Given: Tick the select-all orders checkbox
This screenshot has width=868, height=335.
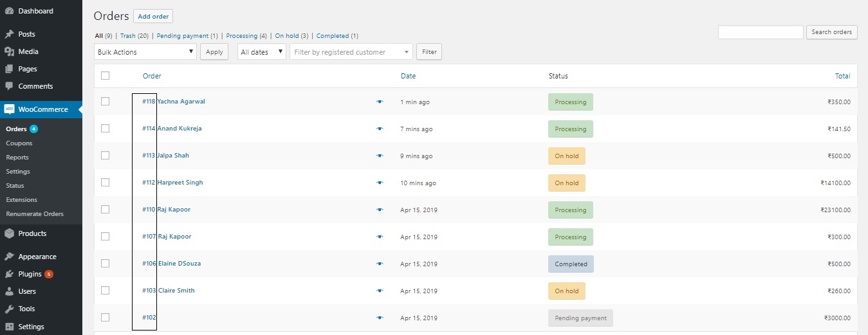Looking at the screenshot, I should 106,76.
